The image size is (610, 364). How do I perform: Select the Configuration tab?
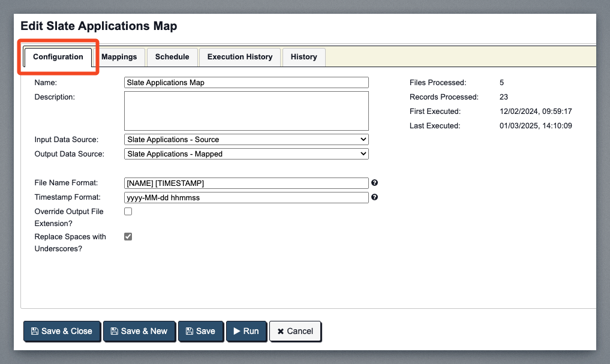[58, 57]
